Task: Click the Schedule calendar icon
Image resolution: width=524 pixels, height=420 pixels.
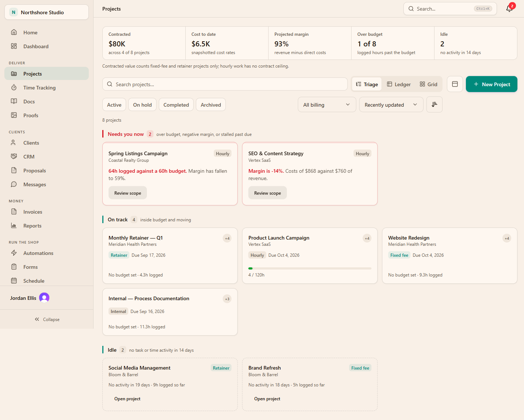Action: pyautogui.click(x=14, y=280)
